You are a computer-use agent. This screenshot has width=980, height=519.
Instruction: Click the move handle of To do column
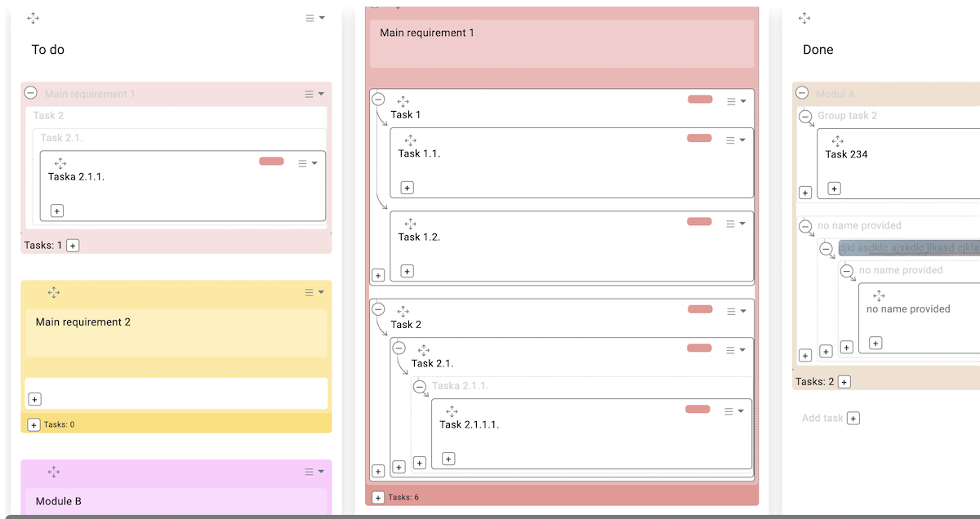(33, 18)
